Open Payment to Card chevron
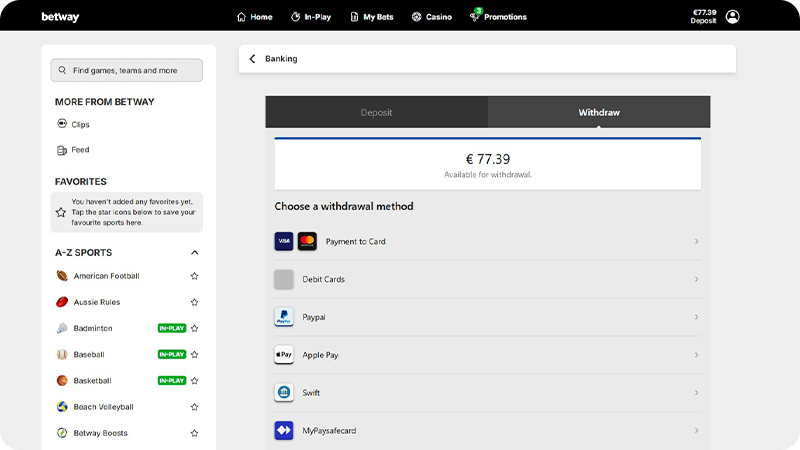 [696, 241]
